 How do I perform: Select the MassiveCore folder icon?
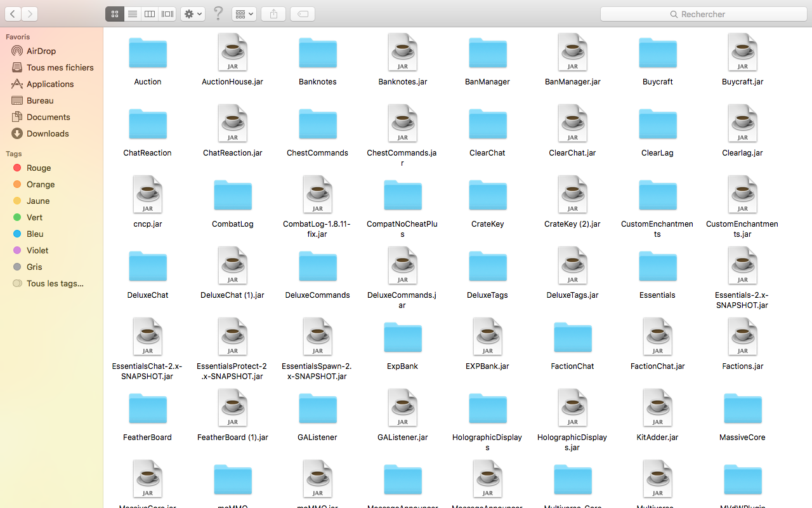pyautogui.click(x=743, y=408)
